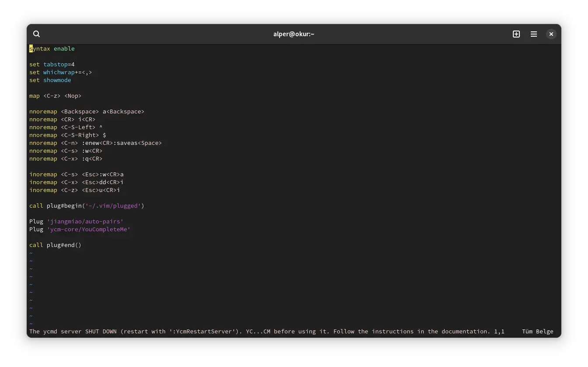Viewport: 588px width, 367px height.
Task: Click the 'tabstop' option text
Action: 55,64
